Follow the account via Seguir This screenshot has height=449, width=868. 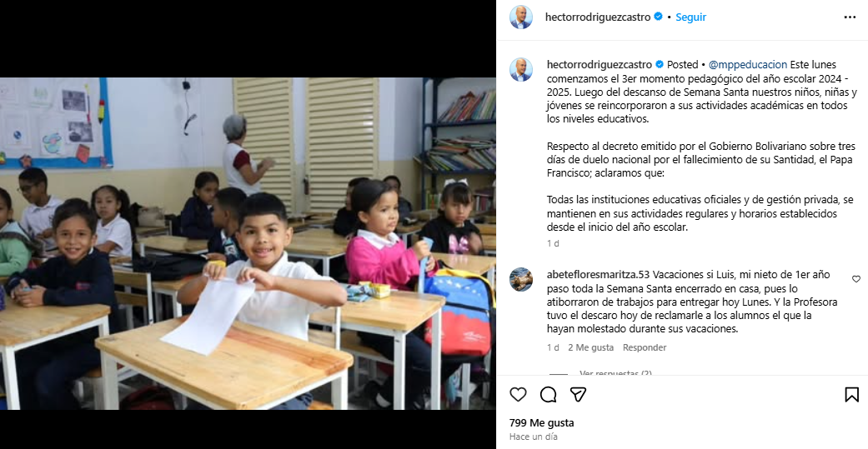click(x=690, y=17)
